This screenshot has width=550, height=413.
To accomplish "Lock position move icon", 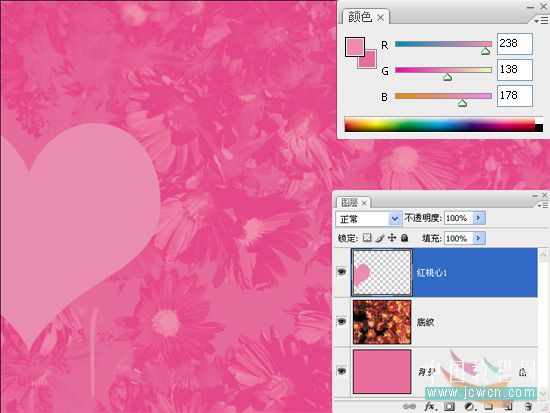I will tap(392, 238).
